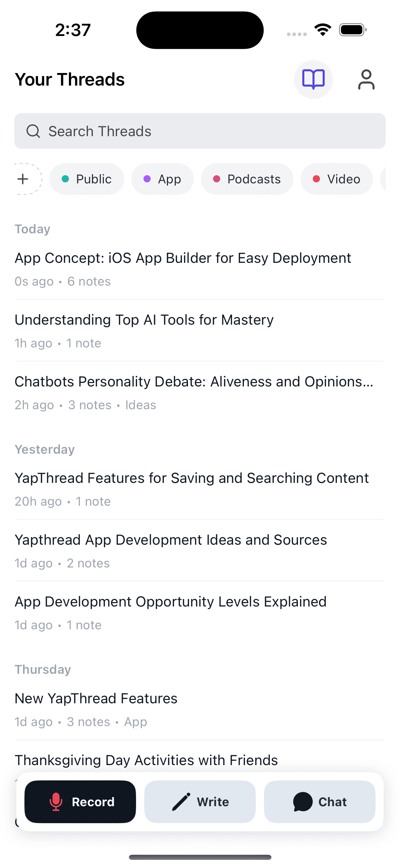Open Chat with the speech bubble button

pyautogui.click(x=320, y=801)
